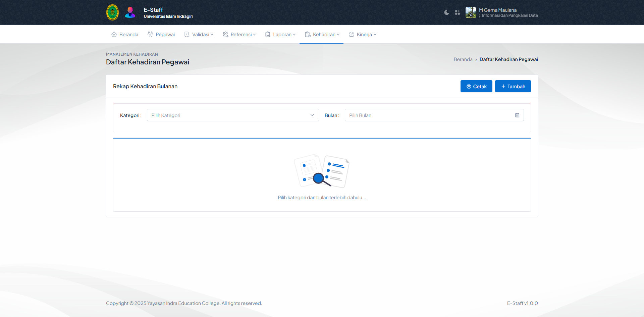644x317 pixels.
Task: Click the university crest logo
Action: click(112, 12)
